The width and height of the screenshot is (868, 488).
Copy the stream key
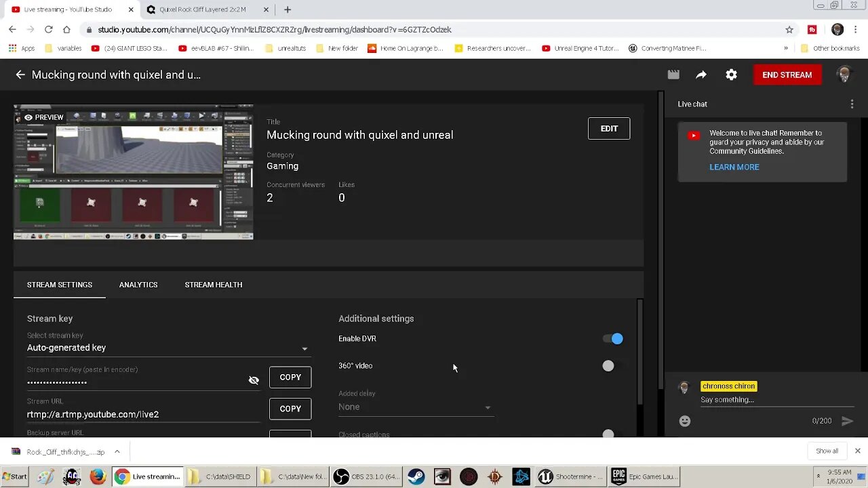(290, 377)
